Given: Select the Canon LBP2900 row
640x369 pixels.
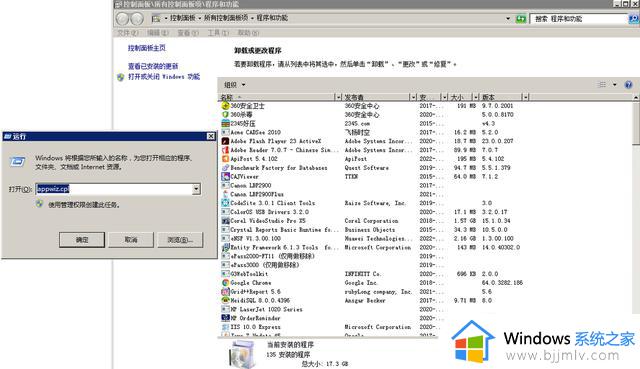Looking at the screenshot, I should coord(374,185).
